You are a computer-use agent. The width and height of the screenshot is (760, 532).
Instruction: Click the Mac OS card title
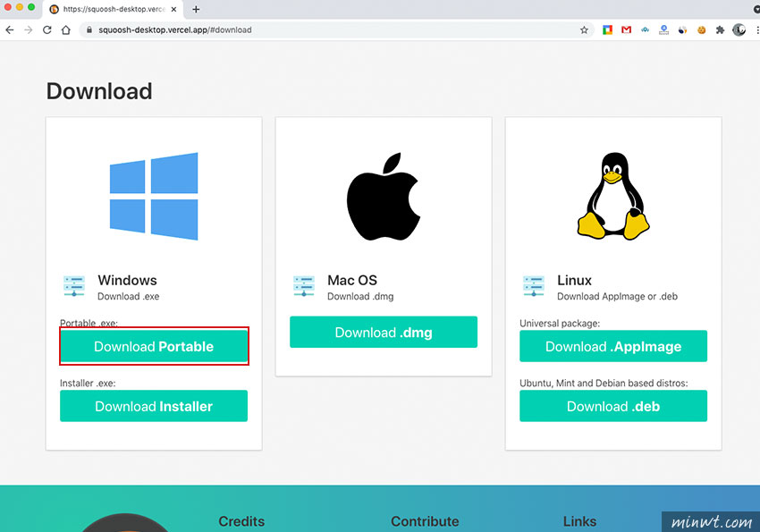click(352, 280)
